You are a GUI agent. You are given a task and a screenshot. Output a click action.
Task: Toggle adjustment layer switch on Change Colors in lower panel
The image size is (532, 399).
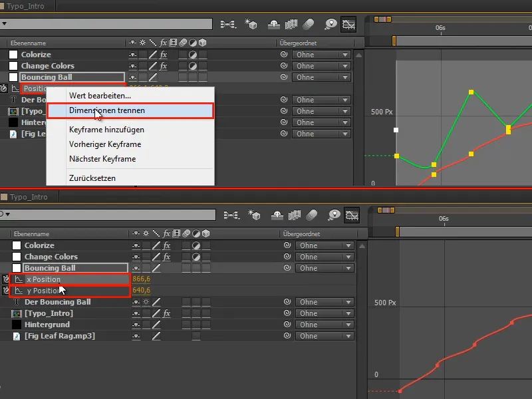tap(196, 257)
